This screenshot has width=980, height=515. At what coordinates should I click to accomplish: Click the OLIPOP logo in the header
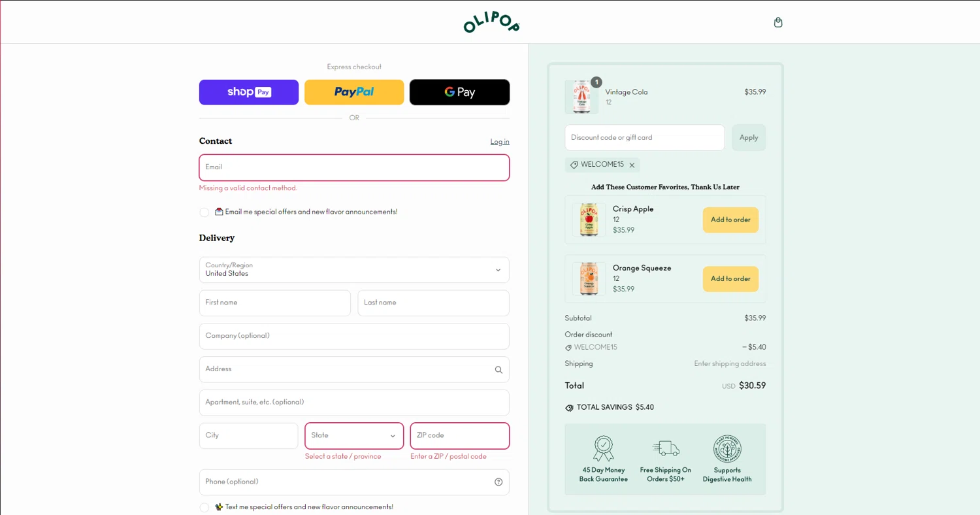click(x=491, y=22)
